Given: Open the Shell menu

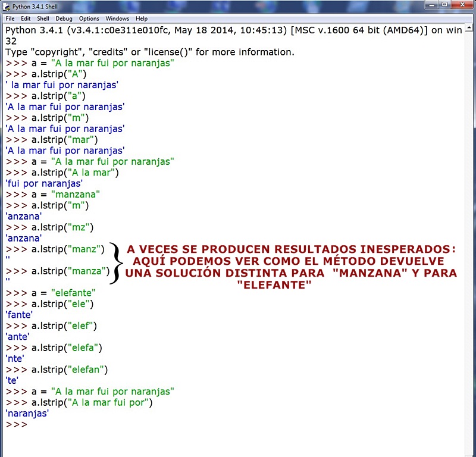Looking at the screenshot, I should [x=43, y=18].
